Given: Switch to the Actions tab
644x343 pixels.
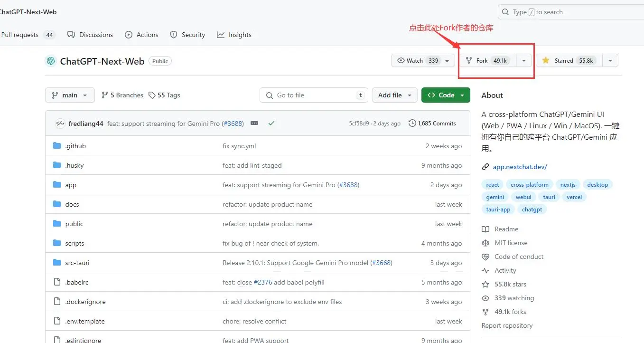Looking at the screenshot, I should [x=141, y=34].
